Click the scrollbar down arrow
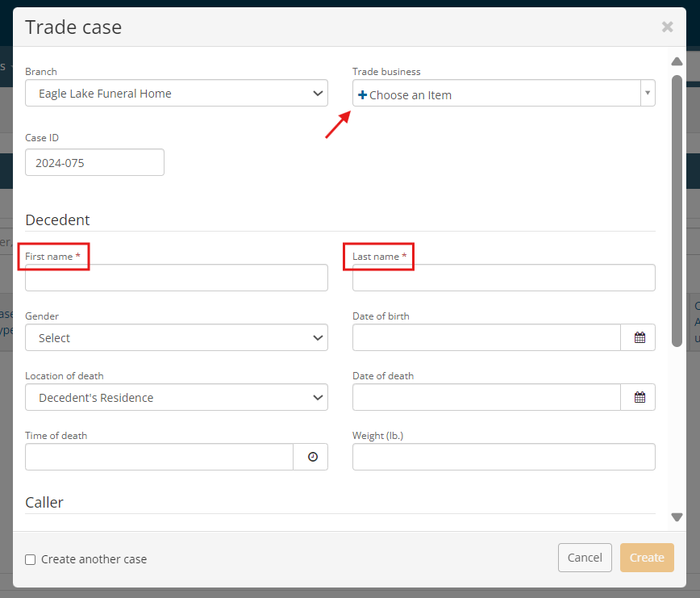The height and width of the screenshot is (598, 700). [677, 517]
